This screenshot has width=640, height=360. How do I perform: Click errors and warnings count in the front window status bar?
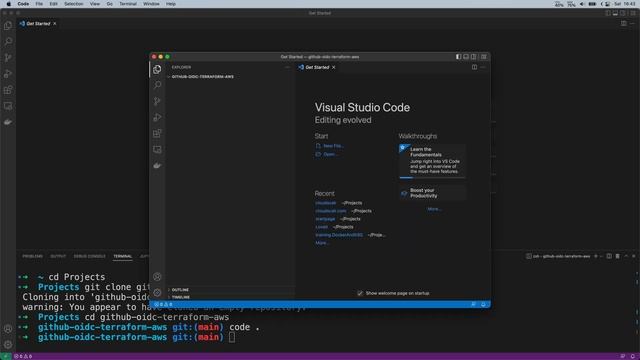[163, 304]
